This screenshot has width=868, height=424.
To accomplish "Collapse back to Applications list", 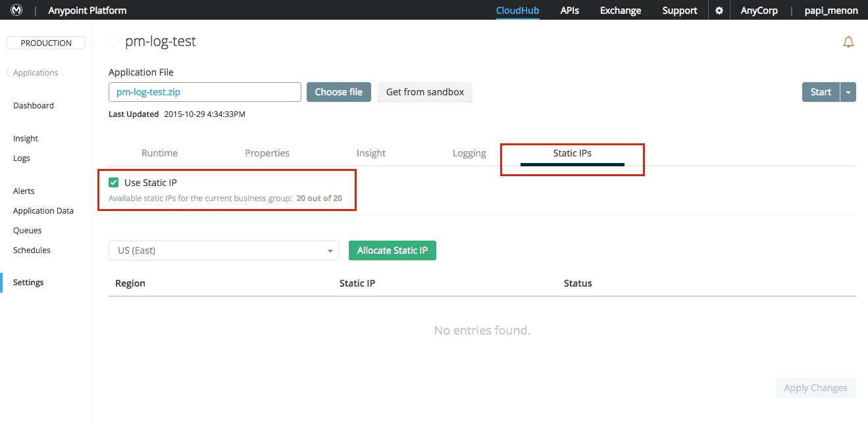I will click(32, 72).
